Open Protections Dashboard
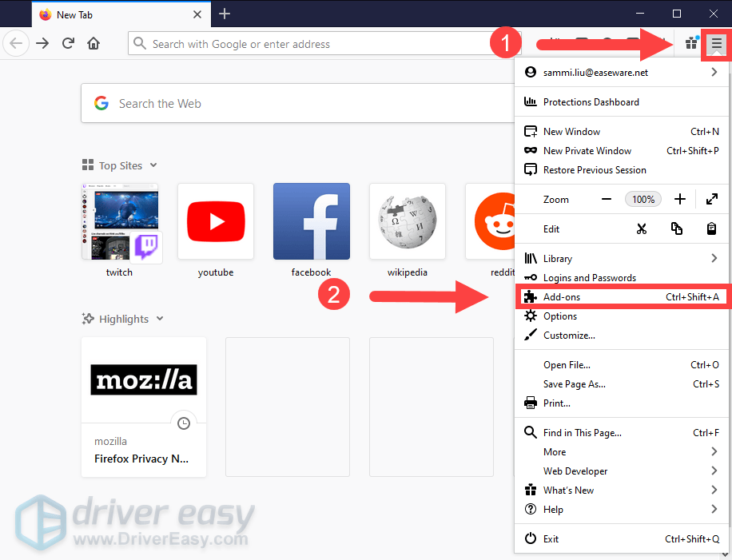The width and height of the screenshot is (732, 560). (x=591, y=102)
